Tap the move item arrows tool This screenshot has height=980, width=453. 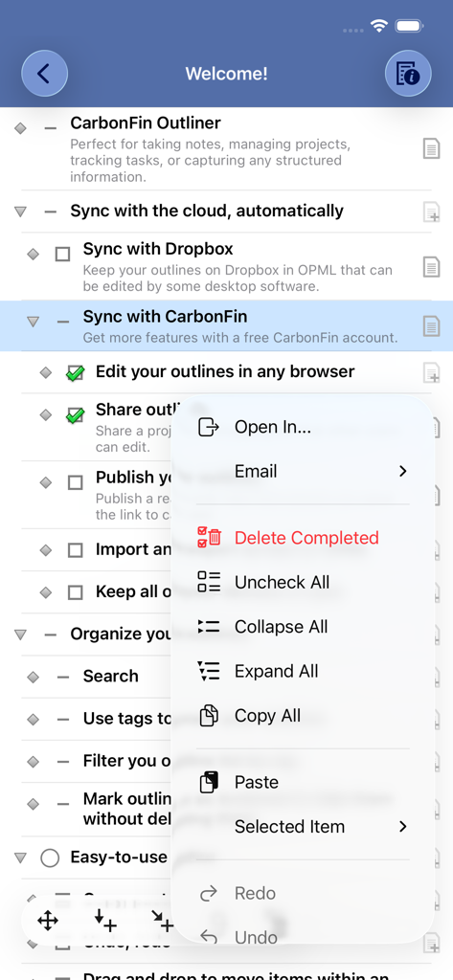pyautogui.click(x=48, y=920)
